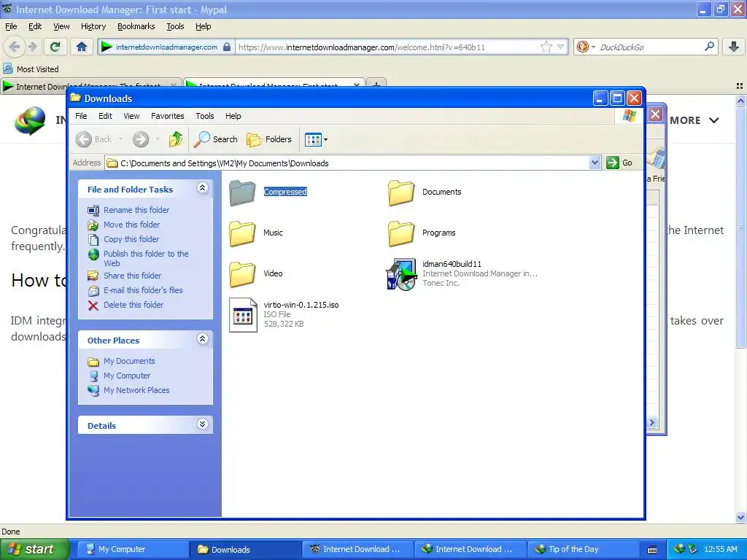Switch to the Downloads taskbar button
The width and height of the screenshot is (747, 560).
(x=245, y=550)
